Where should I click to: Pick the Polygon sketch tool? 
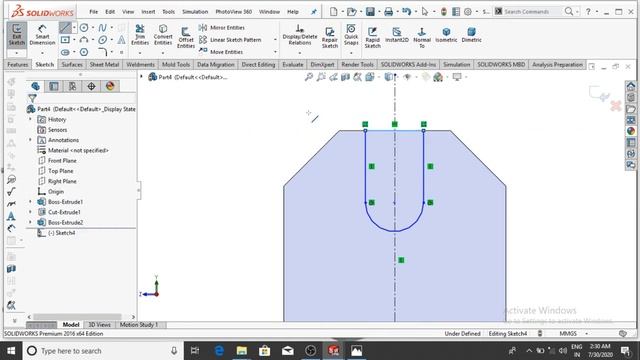tap(84, 52)
